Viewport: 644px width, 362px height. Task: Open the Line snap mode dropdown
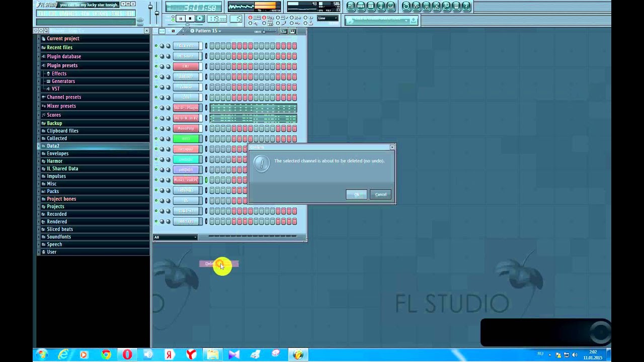pyautogui.click(x=328, y=18)
